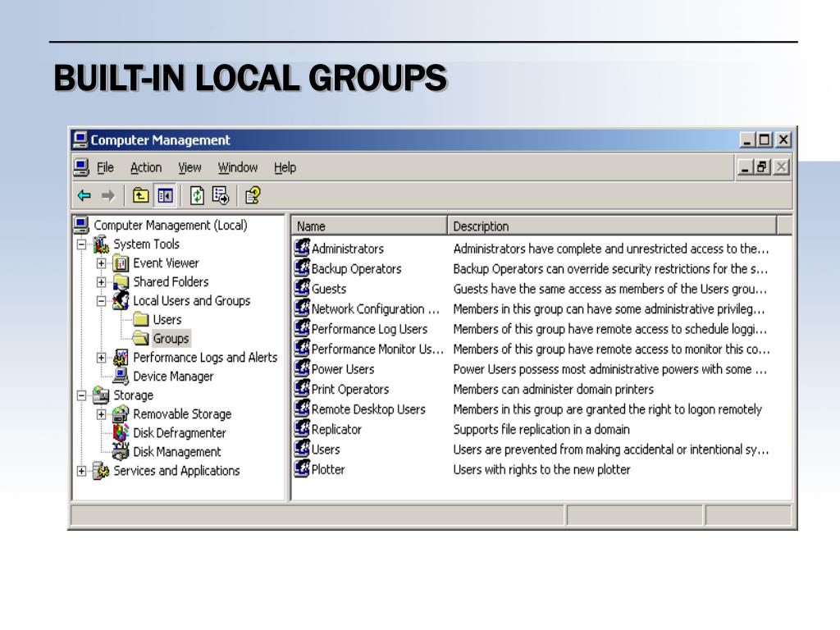Expand the Event Viewer tree node
840x630 pixels.
[101, 263]
